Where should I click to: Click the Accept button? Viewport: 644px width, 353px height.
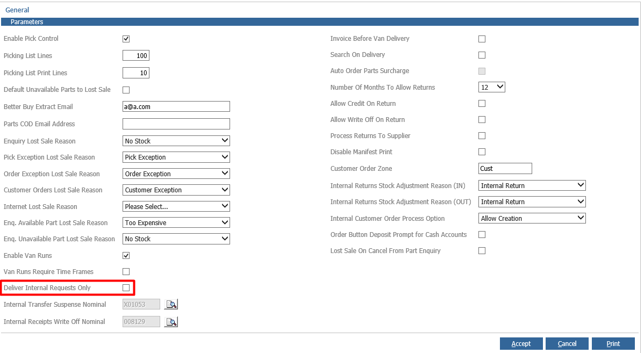[x=521, y=343]
